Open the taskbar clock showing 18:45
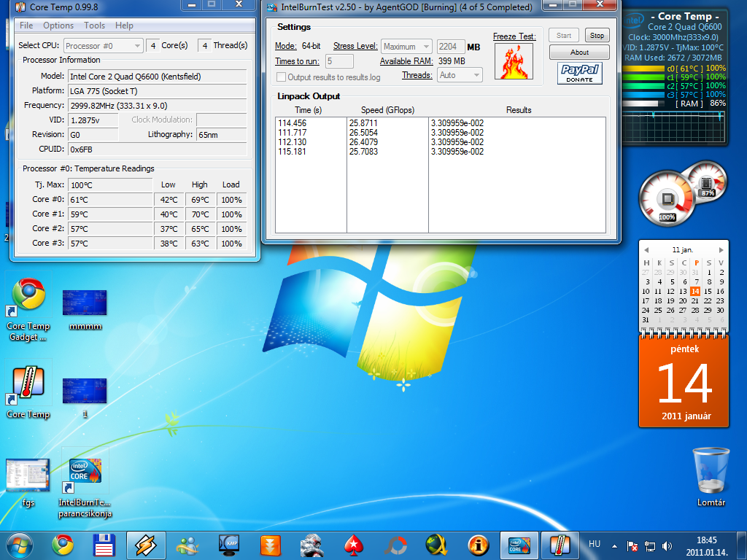The image size is (747, 560). [x=706, y=546]
